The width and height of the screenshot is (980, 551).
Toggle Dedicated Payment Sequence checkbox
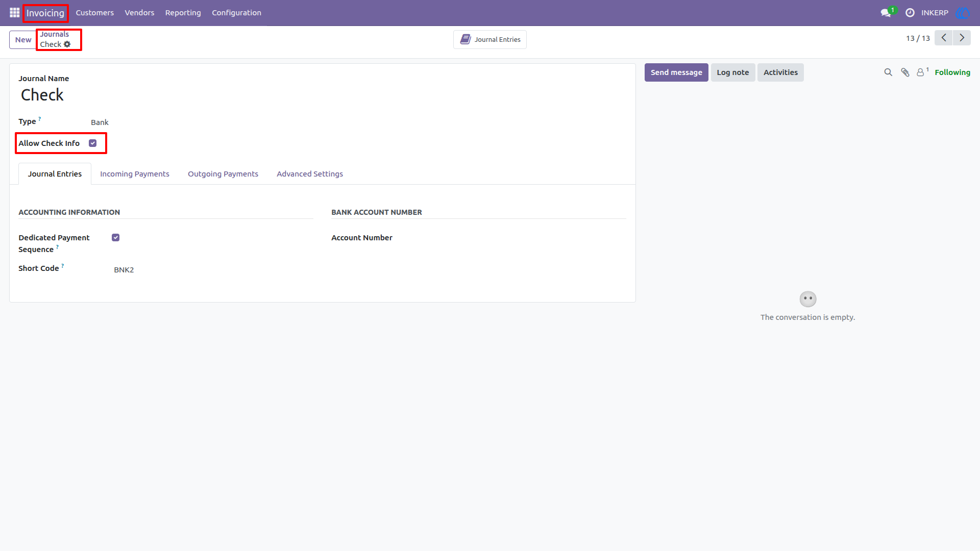coord(116,238)
